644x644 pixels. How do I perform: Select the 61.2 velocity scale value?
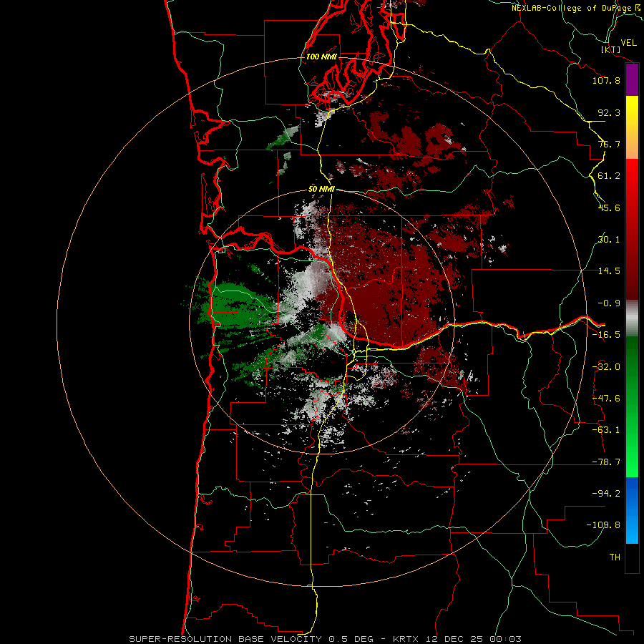click(x=609, y=176)
